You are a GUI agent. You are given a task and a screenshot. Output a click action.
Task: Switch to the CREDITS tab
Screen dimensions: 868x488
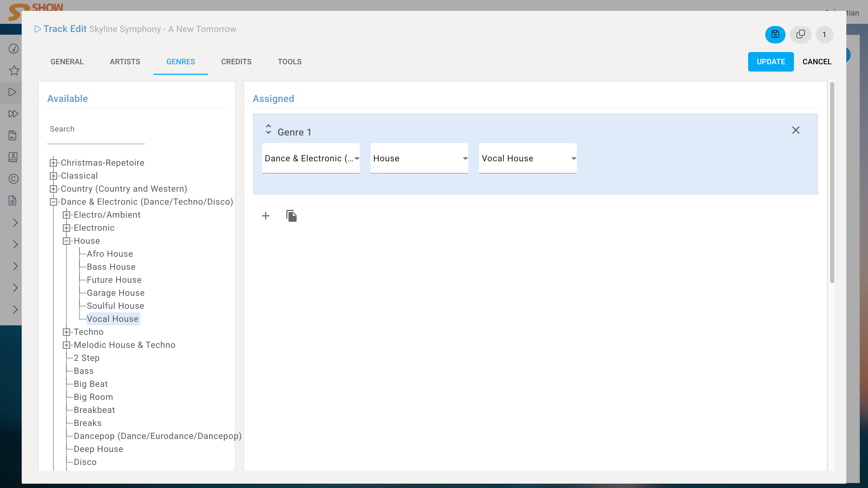(x=236, y=62)
